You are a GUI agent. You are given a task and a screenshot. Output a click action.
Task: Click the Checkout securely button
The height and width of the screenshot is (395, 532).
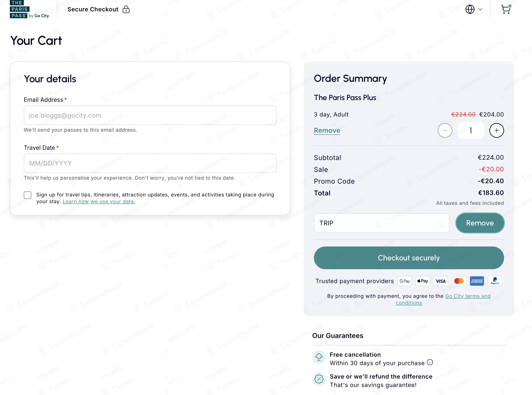(409, 258)
